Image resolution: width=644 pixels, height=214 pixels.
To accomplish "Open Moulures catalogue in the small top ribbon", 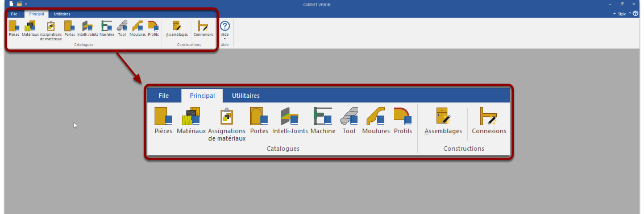I will point(138,29).
